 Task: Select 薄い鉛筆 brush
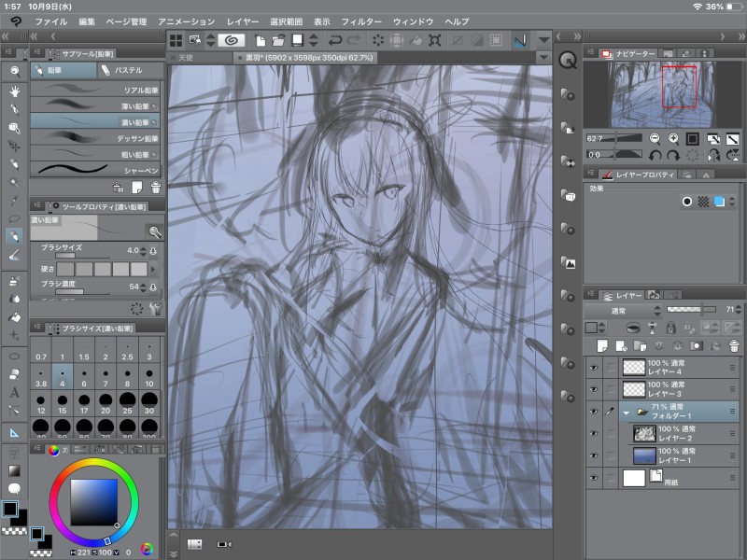tap(95, 105)
